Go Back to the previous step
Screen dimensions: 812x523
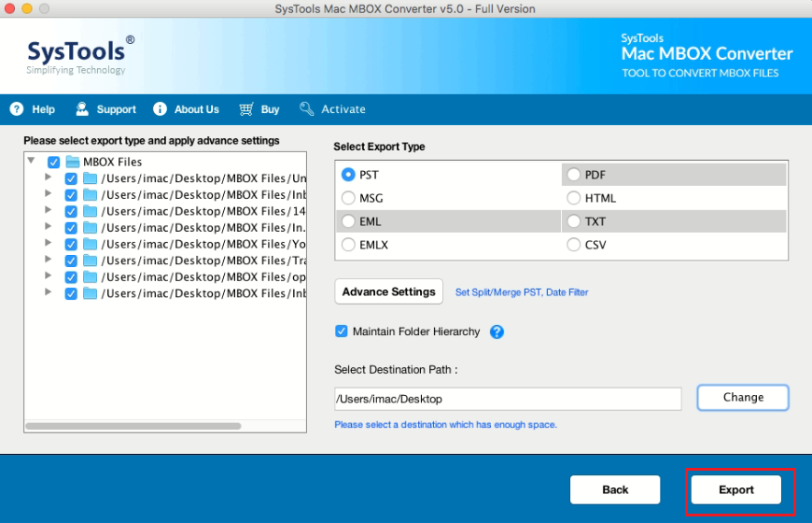[x=615, y=489]
